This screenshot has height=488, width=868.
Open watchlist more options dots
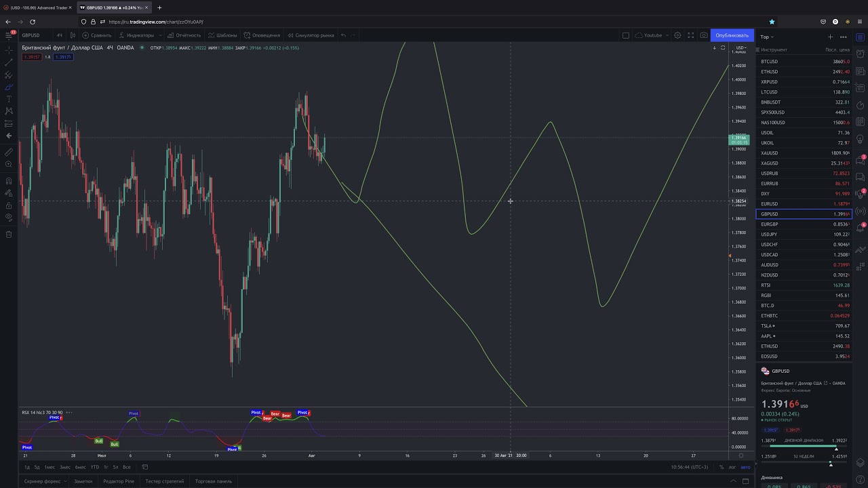[x=843, y=37]
